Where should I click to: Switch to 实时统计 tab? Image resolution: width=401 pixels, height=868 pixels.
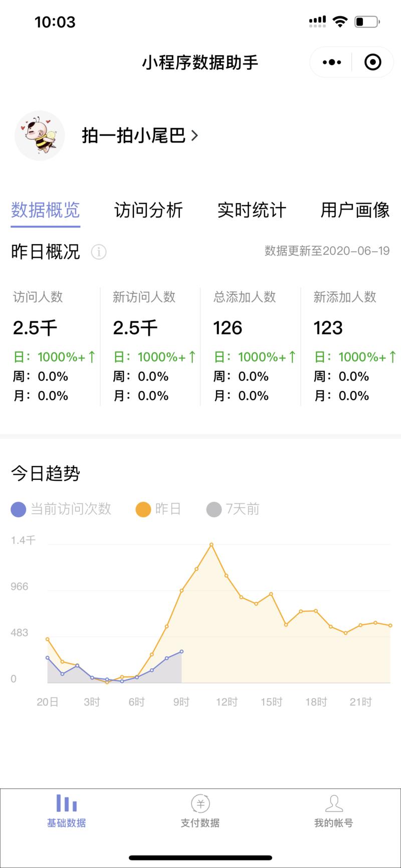[252, 210]
